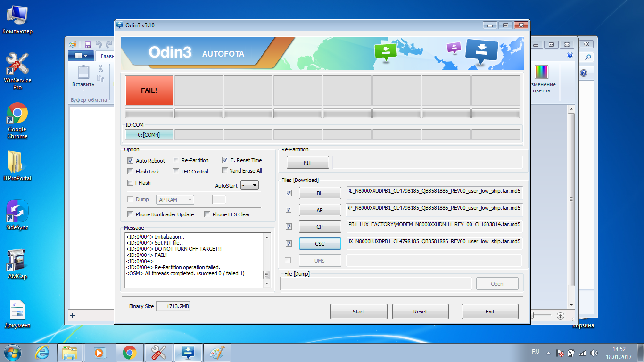Image resolution: width=644 pixels, height=362 pixels.
Task: Click the CSC file button
Action: coord(320,244)
